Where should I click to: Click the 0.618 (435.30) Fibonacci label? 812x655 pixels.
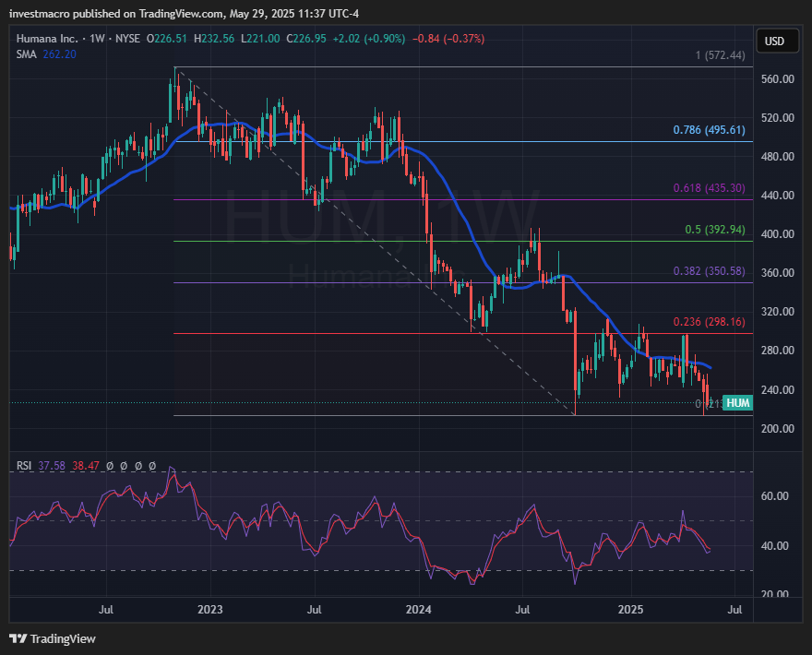tap(708, 188)
